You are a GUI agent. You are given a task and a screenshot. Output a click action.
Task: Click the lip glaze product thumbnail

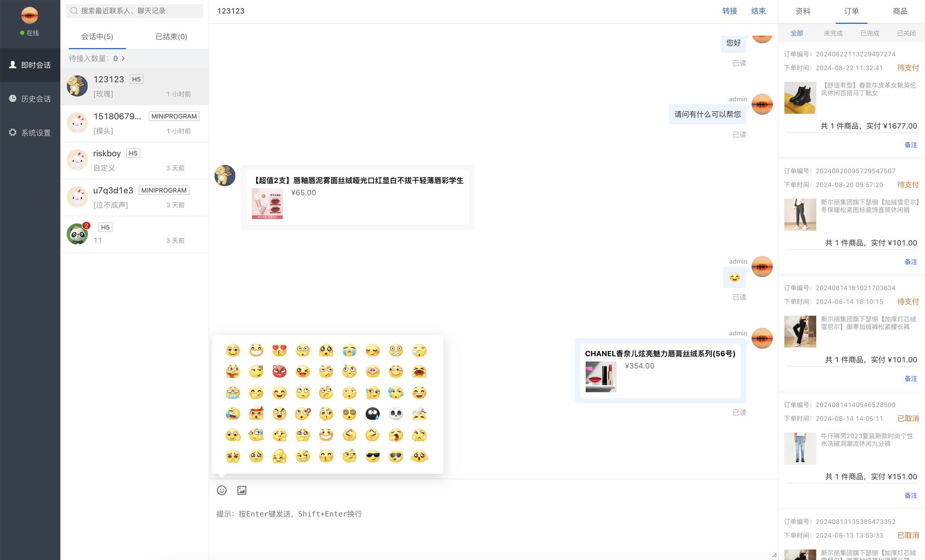point(267,204)
